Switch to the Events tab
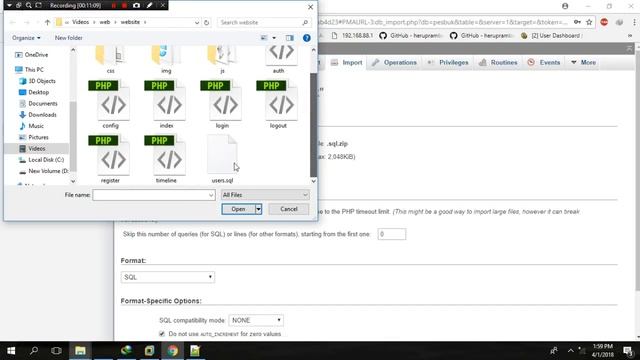Screen dimensions: 640x360 coord(544,62)
